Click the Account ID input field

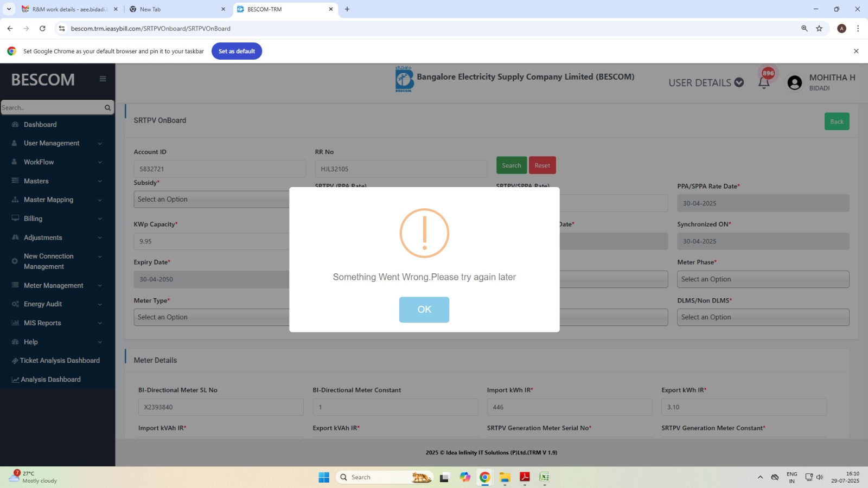[219, 169]
